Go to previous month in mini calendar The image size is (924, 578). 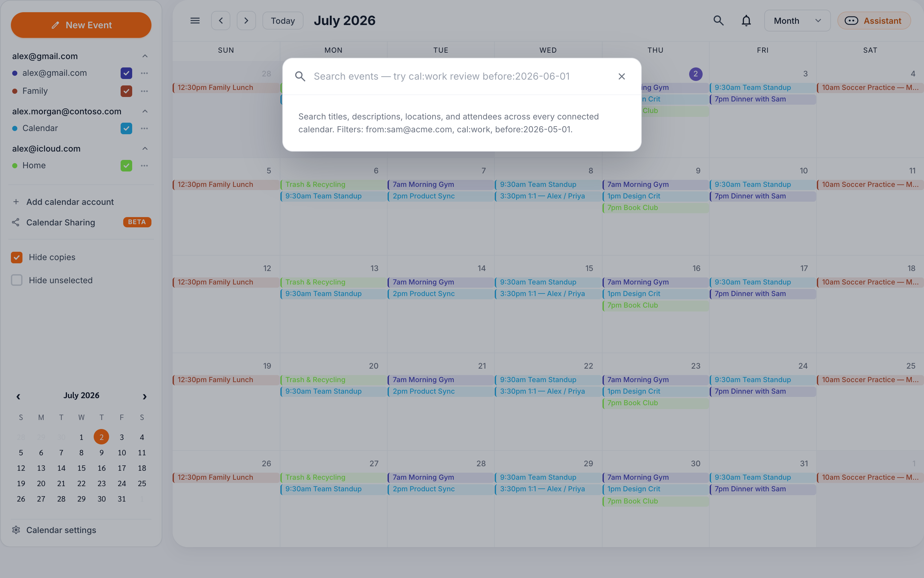coord(18,397)
